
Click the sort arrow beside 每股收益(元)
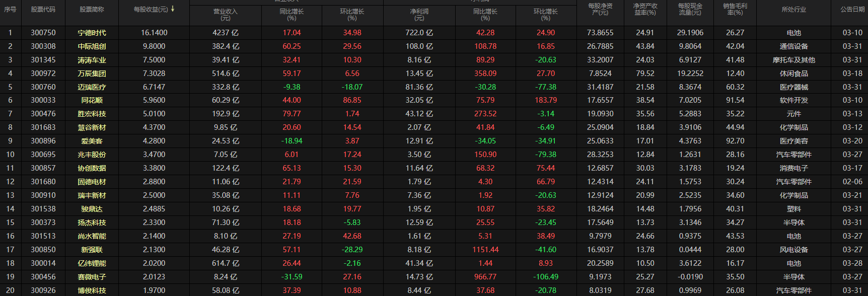pyautogui.click(x=173, y=9)
